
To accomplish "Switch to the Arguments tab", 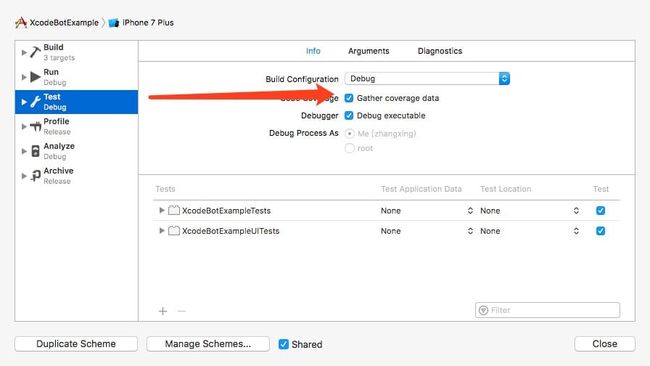I will 369,51.
